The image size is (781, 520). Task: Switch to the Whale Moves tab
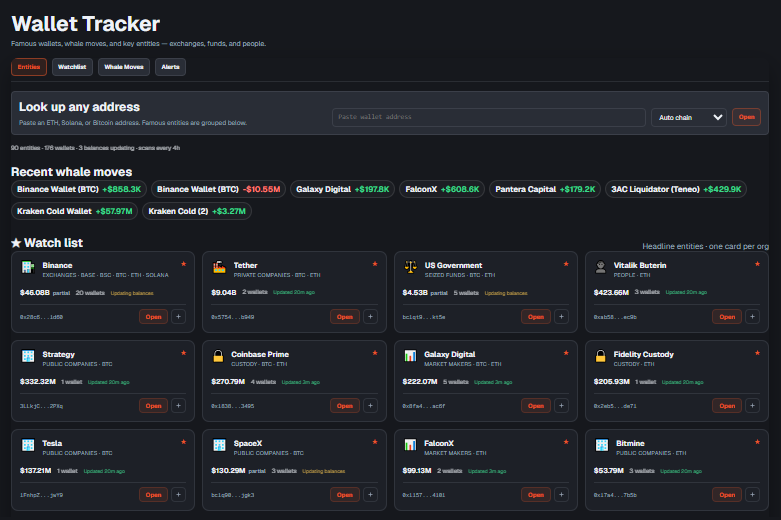[x=124, y=67]
